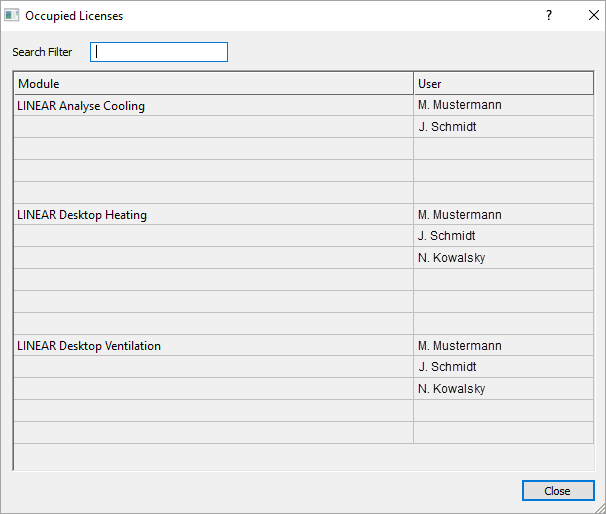This screenshot has height=514, width=606.
Task: Open help with the question mark button
Action: 549,15
